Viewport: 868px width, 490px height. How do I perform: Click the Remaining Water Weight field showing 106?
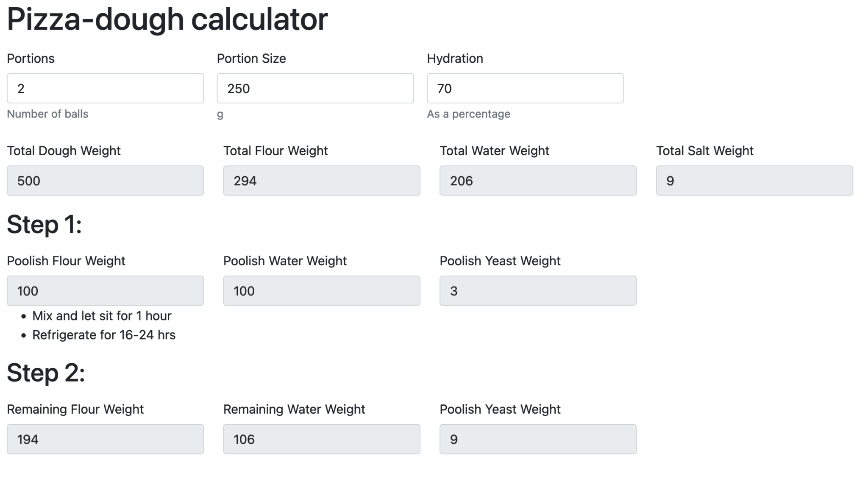coord(321,439)
